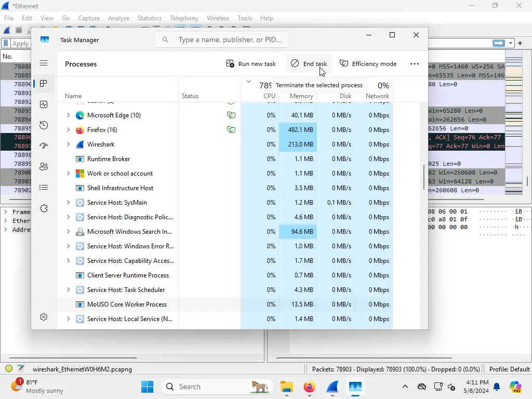The image size is (532, 399).
Task: Open the more options ellipsis in Task Manager
Action: click(414, 64)
